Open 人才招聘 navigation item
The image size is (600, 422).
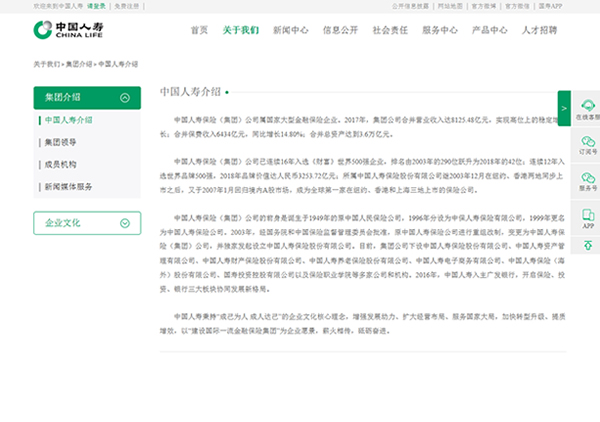tap(539, 30)
